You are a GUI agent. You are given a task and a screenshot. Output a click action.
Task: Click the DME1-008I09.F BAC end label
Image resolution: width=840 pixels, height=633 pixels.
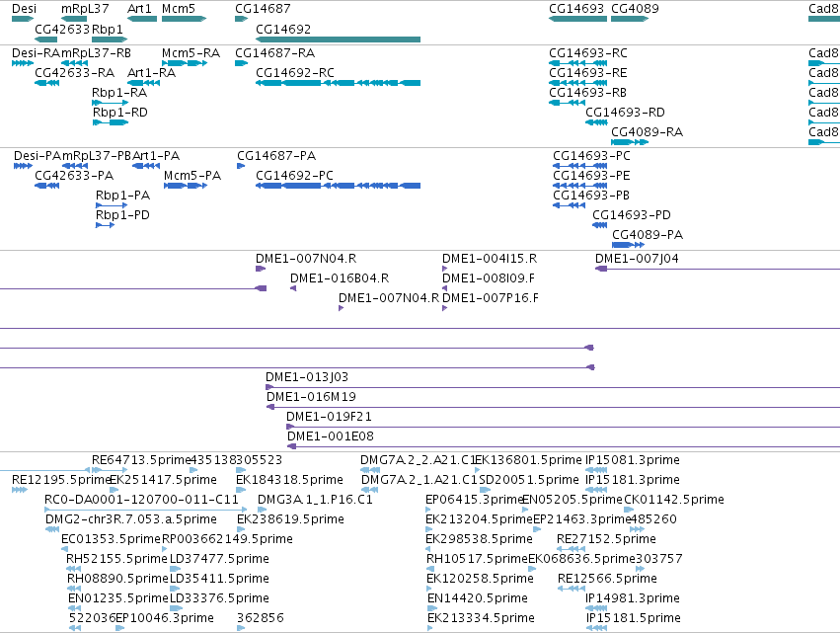tap(489, 278)
